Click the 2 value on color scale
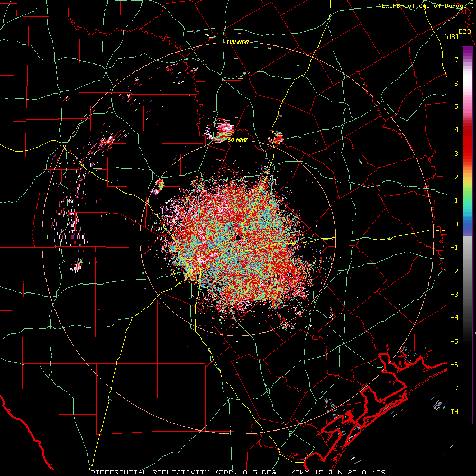 pyautogui.click(x=456, y=177)
